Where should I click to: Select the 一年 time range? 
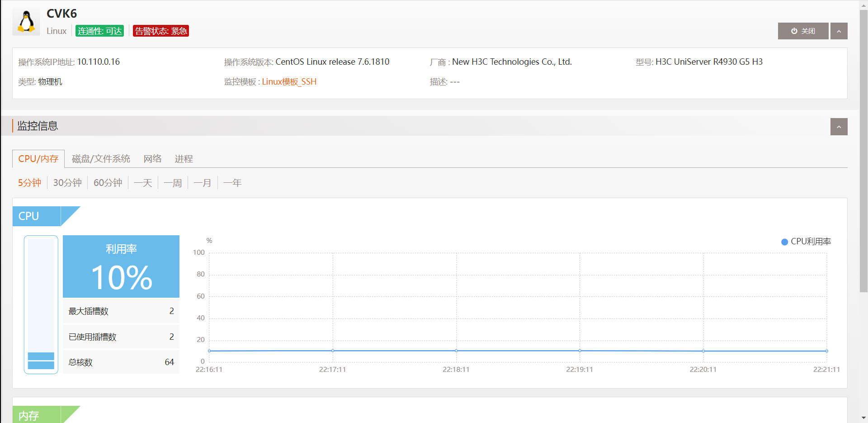coord(232,183)
